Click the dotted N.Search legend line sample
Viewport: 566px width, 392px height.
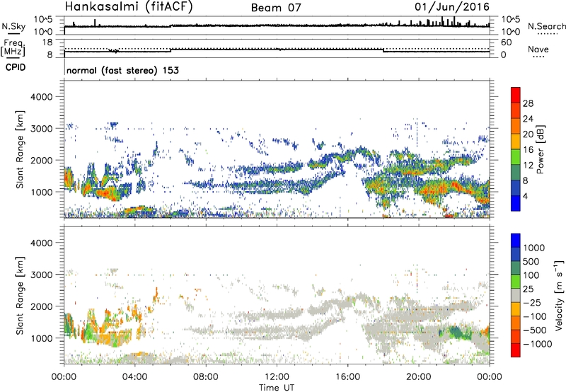point(548,34)
